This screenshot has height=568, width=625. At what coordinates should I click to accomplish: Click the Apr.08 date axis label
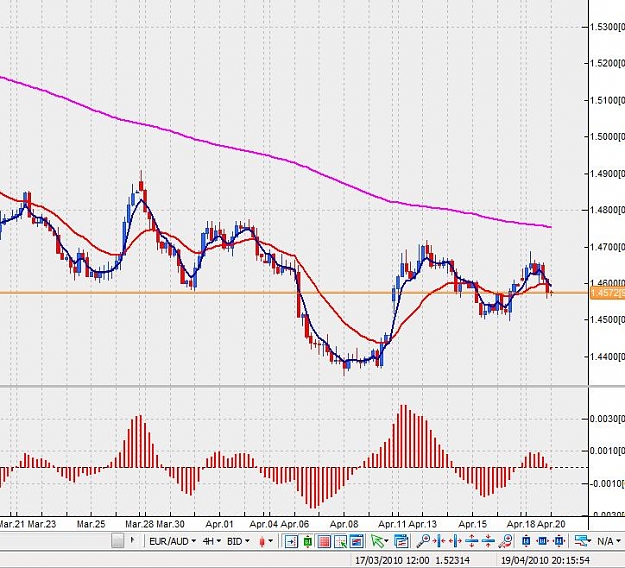[344, 524]
